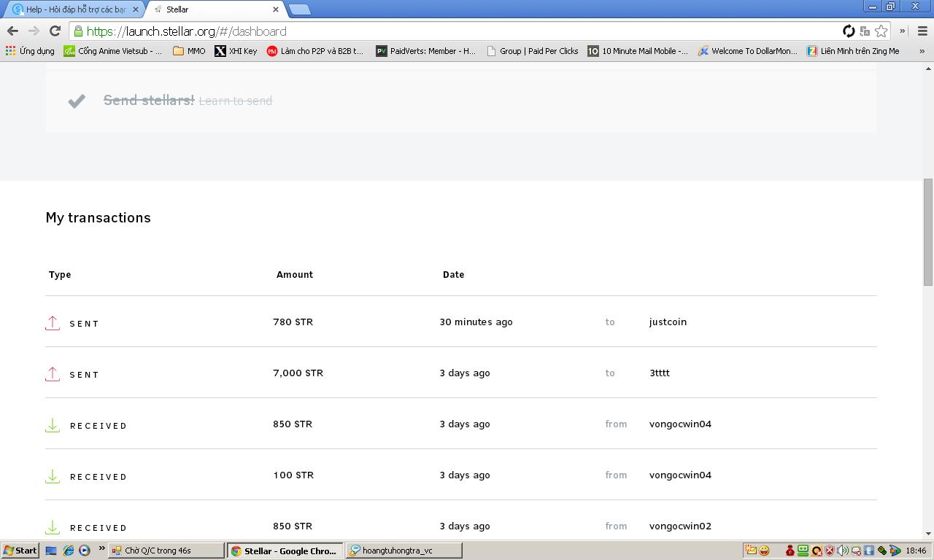Show hidden extensions via toolbar chevron

[x=903, y=31]
